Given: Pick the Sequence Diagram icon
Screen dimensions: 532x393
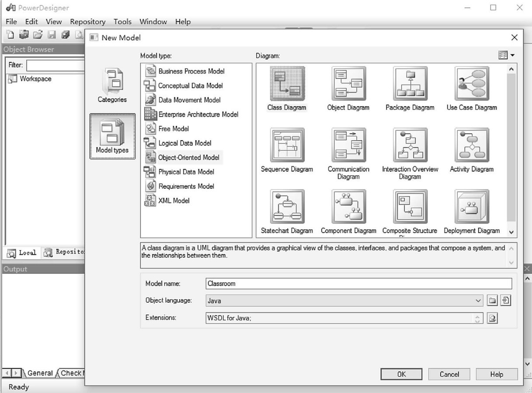Looking at the screenshot, I should pyautogui.click(x=287, y=145).
